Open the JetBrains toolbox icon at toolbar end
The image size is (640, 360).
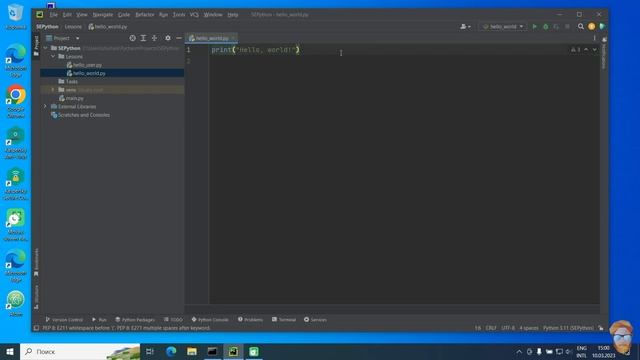[x=602, y=27]
